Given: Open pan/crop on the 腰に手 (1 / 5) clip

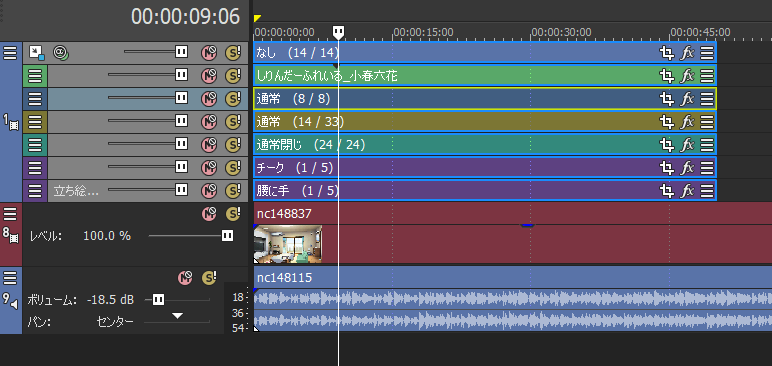Looking at the screenshot, I should point(667,191).
